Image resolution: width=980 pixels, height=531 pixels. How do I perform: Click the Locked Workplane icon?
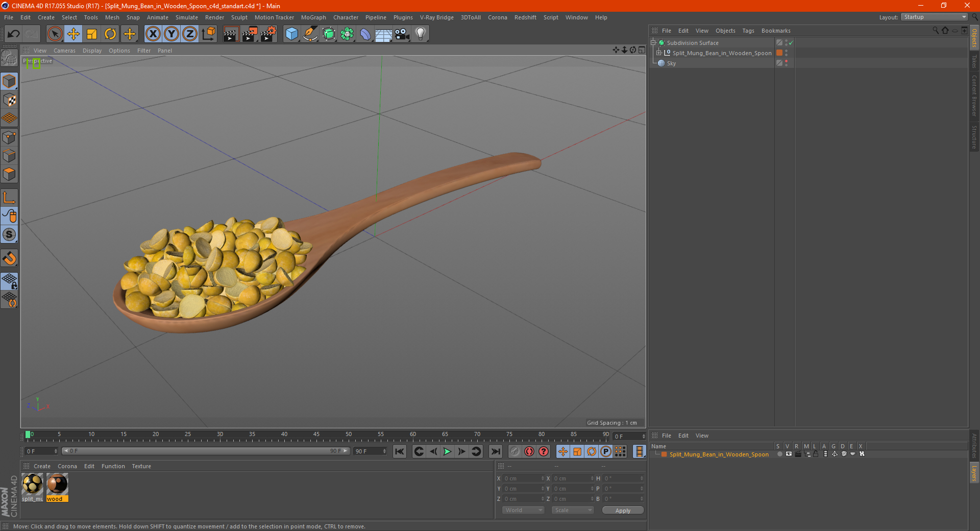(9, 281)
